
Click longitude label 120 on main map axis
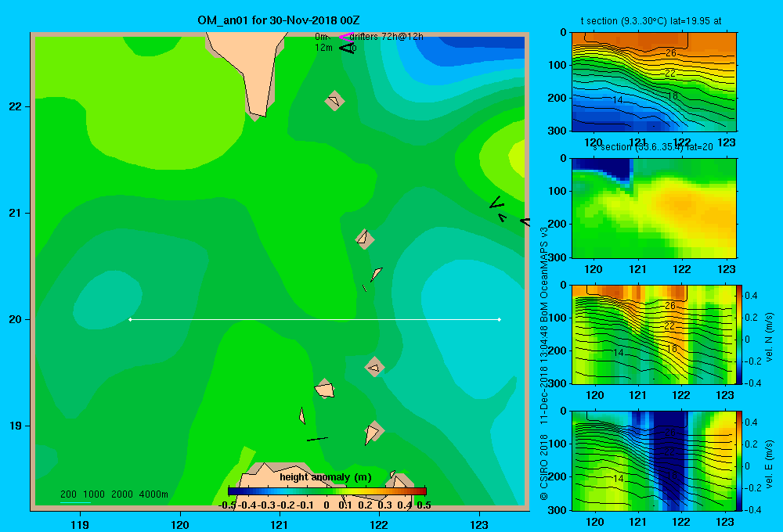pos(180,524)
